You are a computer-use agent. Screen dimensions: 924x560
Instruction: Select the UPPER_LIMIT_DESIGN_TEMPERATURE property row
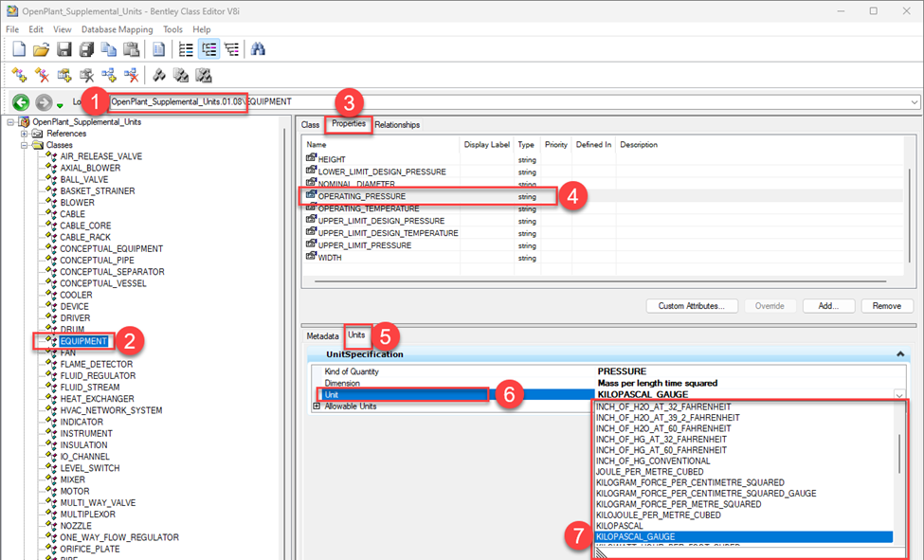click(x=604, y=233)
